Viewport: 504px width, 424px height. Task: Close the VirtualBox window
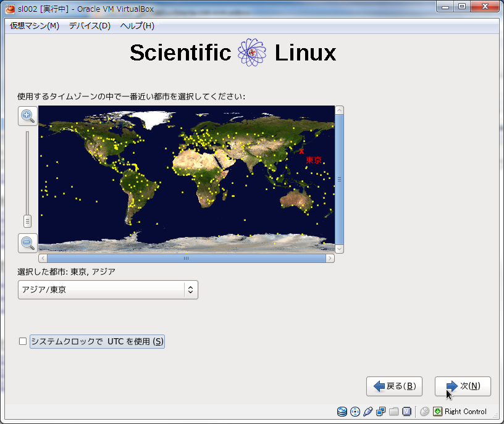click(485, 7)
